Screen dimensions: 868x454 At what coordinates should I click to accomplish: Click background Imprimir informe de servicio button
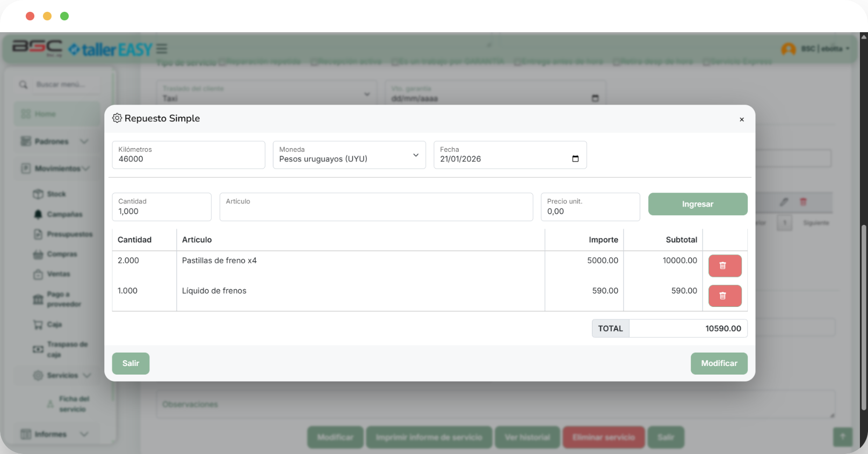[x=429, y=437]
